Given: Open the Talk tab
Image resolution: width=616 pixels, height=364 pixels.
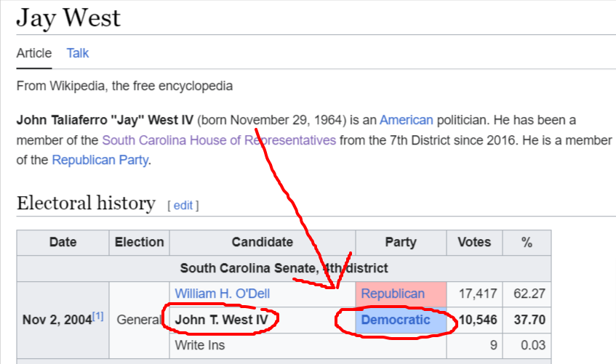Looking at the screenshot, I should (x=77, y=53).
